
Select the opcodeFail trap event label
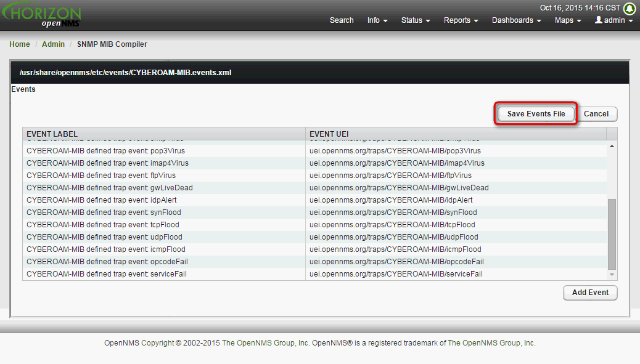click(107, 262)
